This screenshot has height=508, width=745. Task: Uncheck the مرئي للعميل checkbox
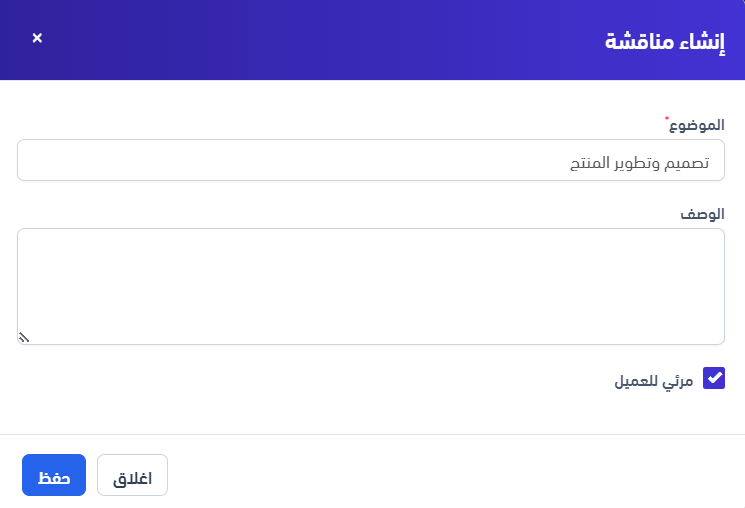click(714, 378)
